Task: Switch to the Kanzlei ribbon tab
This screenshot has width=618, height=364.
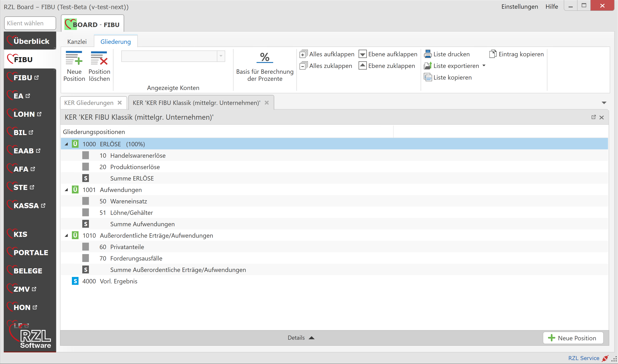Action: 77,42
